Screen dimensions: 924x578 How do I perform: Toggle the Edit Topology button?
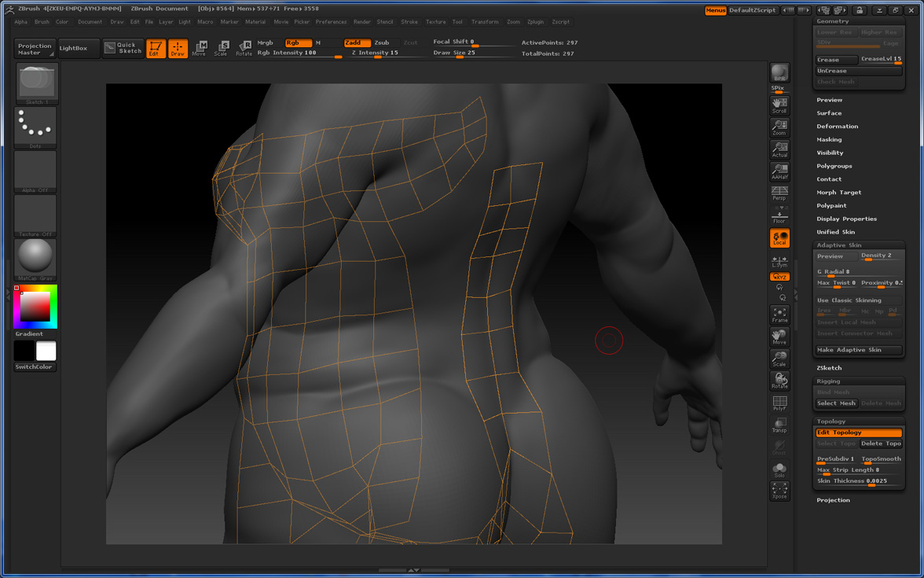859,433
